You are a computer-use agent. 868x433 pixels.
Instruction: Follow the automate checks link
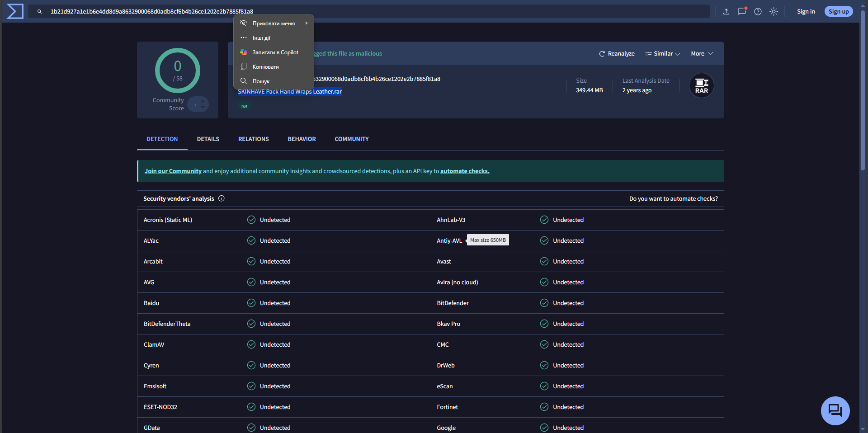(x=465, y=171)
